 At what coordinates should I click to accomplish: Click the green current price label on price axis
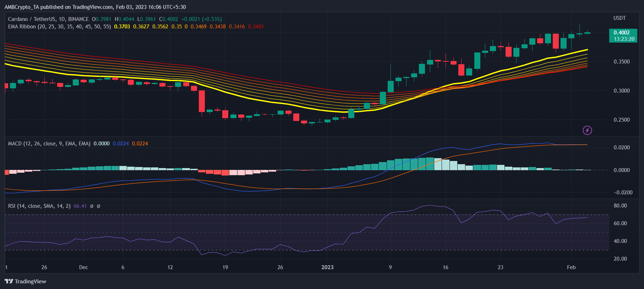pos(623,36)
